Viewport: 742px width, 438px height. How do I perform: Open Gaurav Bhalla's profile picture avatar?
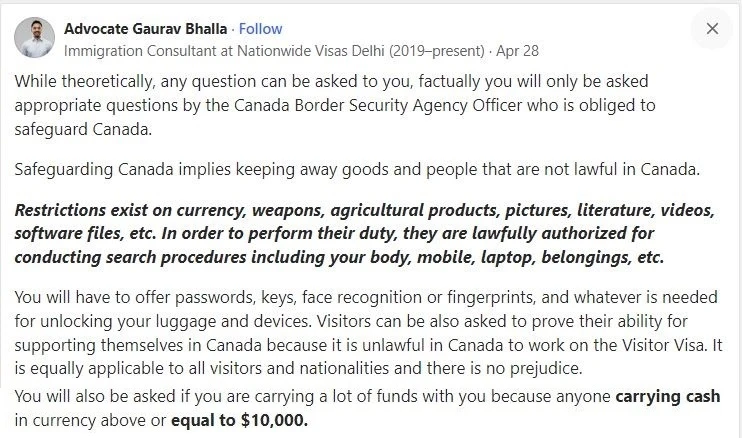35,38
